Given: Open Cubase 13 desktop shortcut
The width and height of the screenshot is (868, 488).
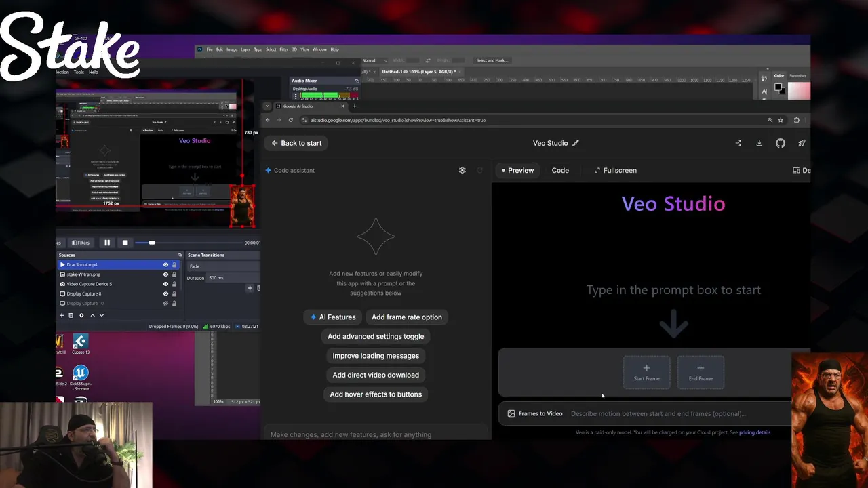Looking at the screenshot, I should click(81, 344).
